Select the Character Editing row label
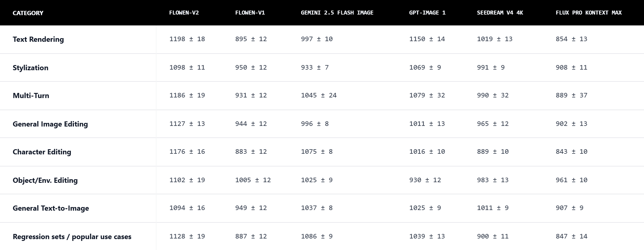Viewport: 644px width, 250px height. tap(42, 152)
